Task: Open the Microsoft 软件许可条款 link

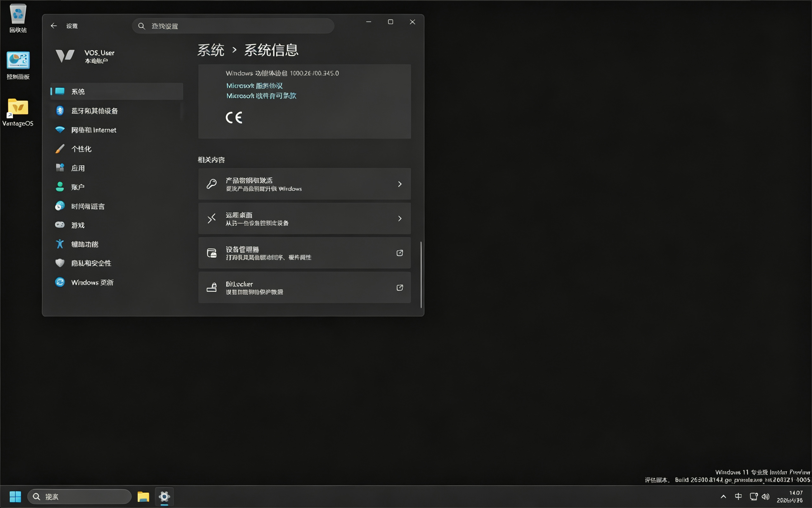Action: tap(261, 96)
